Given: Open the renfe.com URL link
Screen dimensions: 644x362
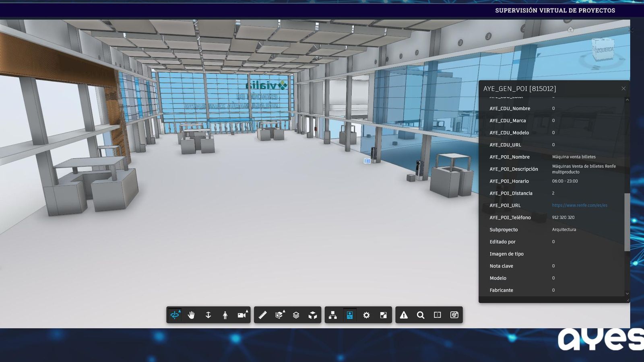Looking at the screenshot, I should pyautogui.click(x=579, y=205).
